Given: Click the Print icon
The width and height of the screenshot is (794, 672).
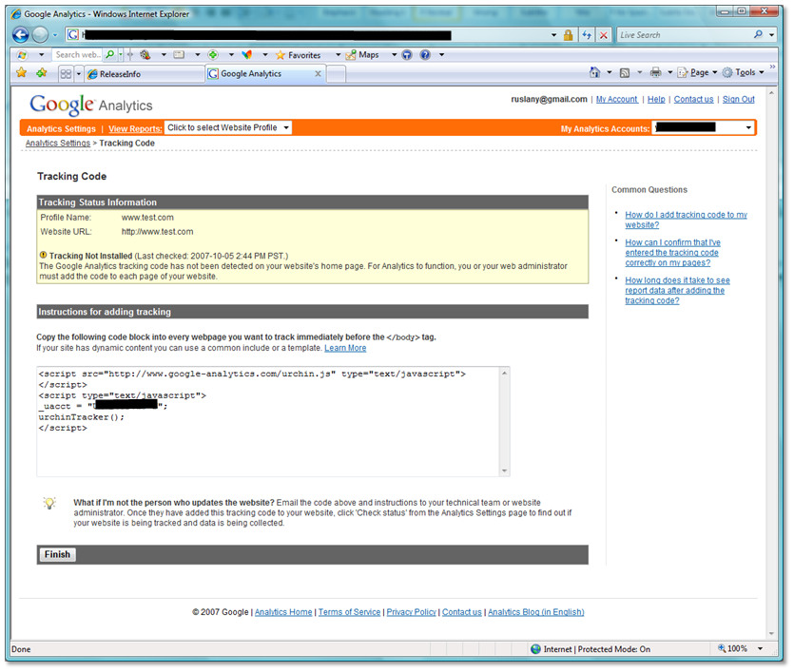Looking at the screenshot, I should pos(656,72).
